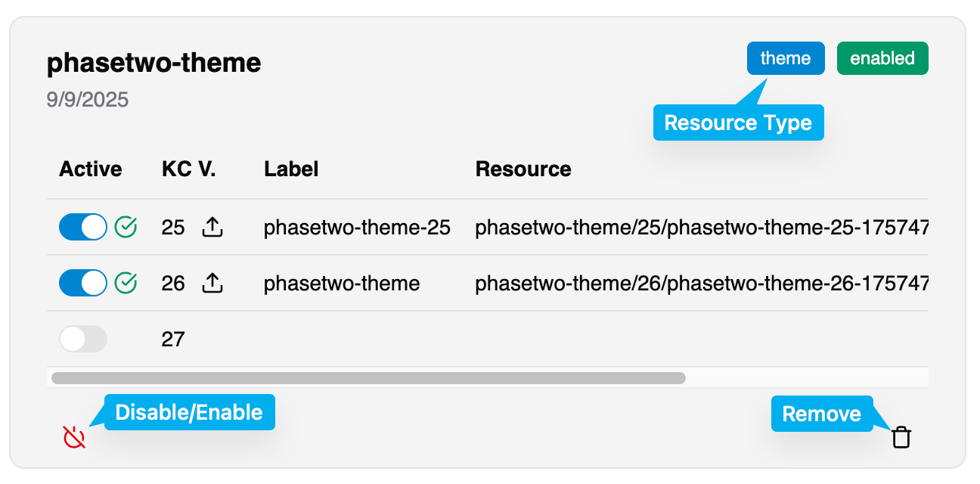Click the KC V. column header

point(188,169)
